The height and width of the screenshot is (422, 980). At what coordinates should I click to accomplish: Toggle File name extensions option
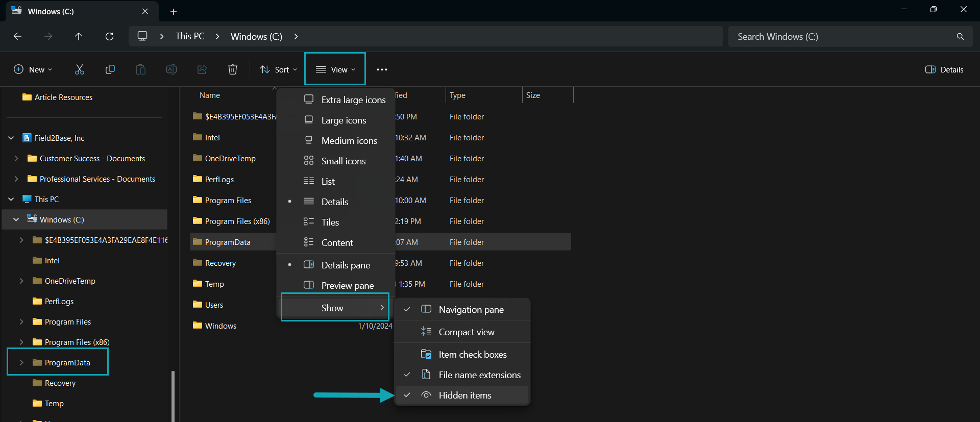(462, 375)
